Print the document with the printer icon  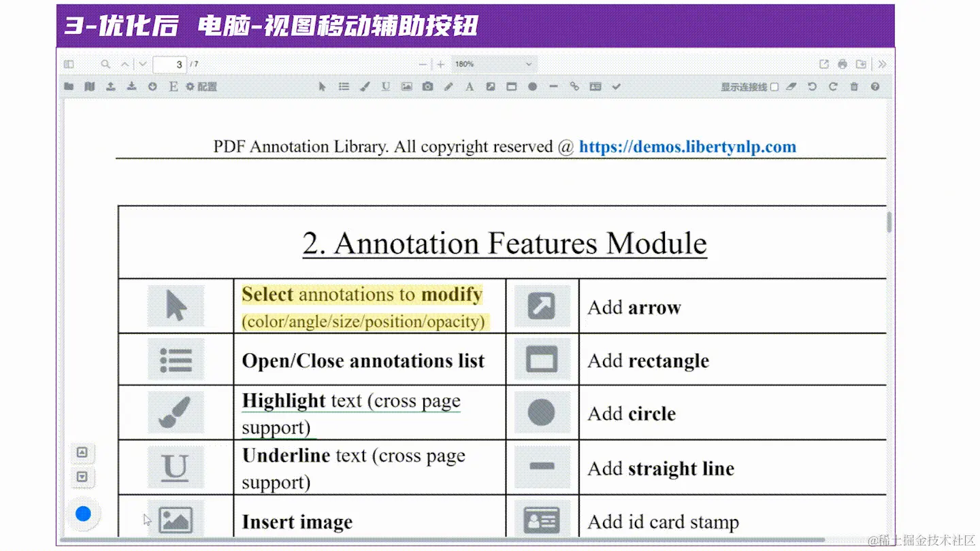tap(843, 65)
